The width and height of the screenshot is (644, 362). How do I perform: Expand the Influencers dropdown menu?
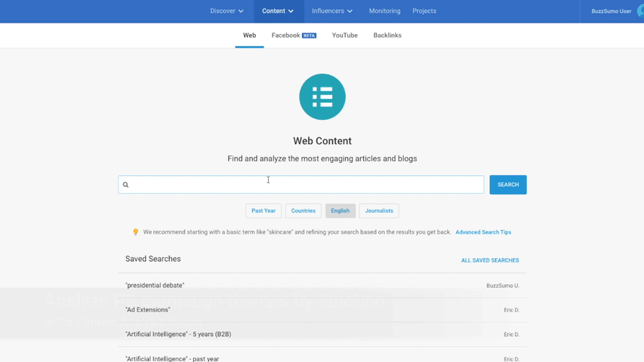click(332, 11)
